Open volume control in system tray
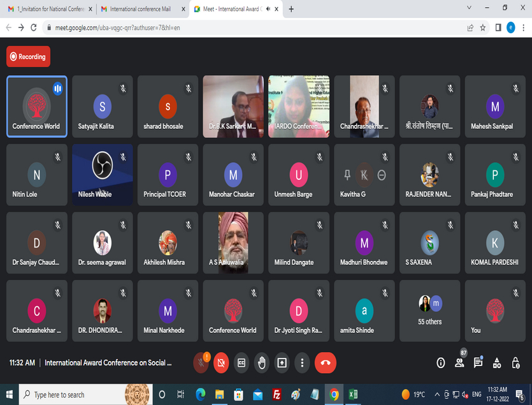 pyautogui.click(x=465, y=395)
